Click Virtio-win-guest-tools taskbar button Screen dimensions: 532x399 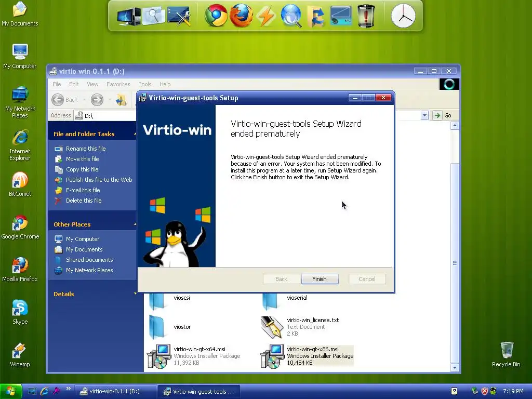pyautogui.click(x=199, y=391)
